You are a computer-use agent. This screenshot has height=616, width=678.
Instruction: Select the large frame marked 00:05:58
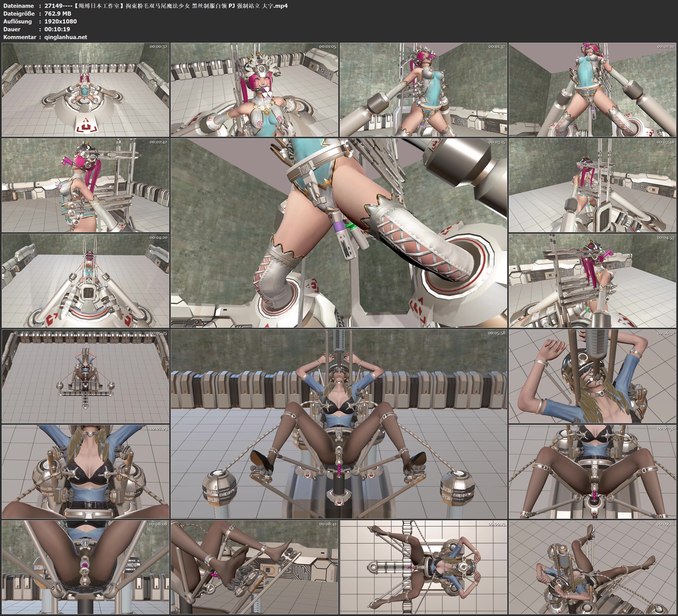tap(339, 424)
